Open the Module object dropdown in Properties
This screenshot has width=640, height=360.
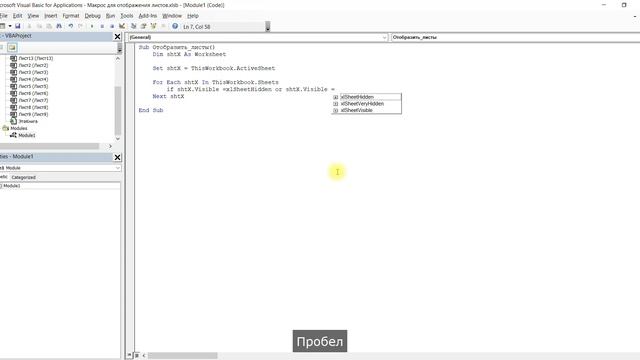60,168
